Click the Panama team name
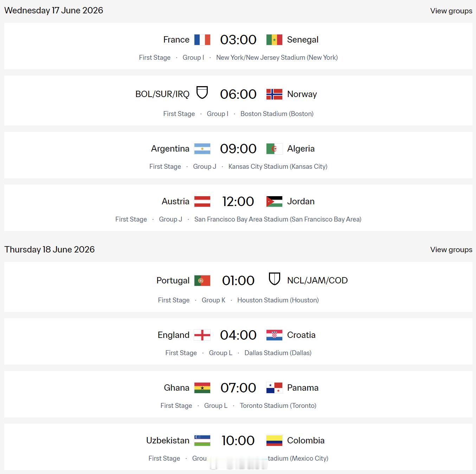476x474 pixels. point(303,388)
